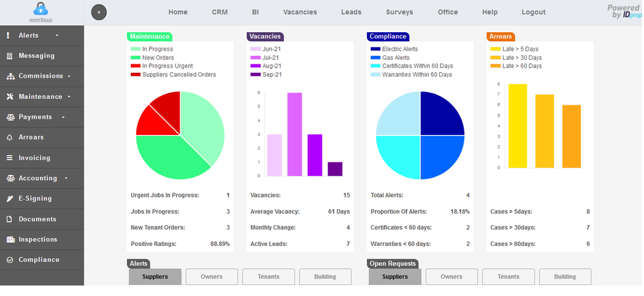This screenshot has height=296, width=644.
Task: Expand the Payments dropdown arrow
Action: click(x=63, y=117)
